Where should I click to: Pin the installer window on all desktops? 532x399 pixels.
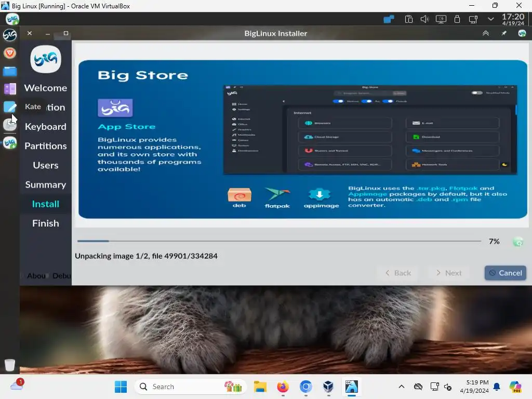click(504, 33)
